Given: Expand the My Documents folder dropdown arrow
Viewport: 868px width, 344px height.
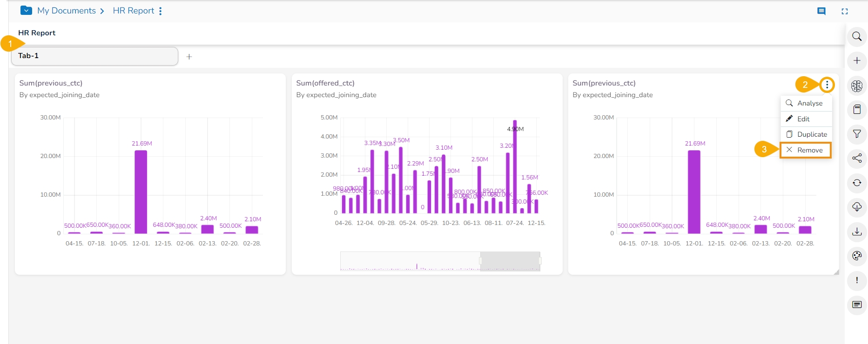Looking at the screenshot, I should tap(27, 11).
